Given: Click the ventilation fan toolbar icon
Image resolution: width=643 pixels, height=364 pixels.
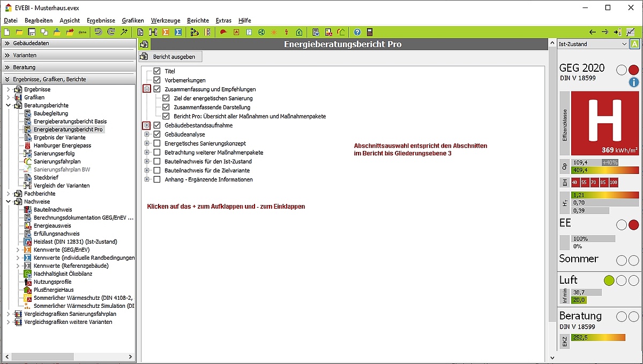Looking at the screenshot, I should pyautogui.click(x=261, y=32).
